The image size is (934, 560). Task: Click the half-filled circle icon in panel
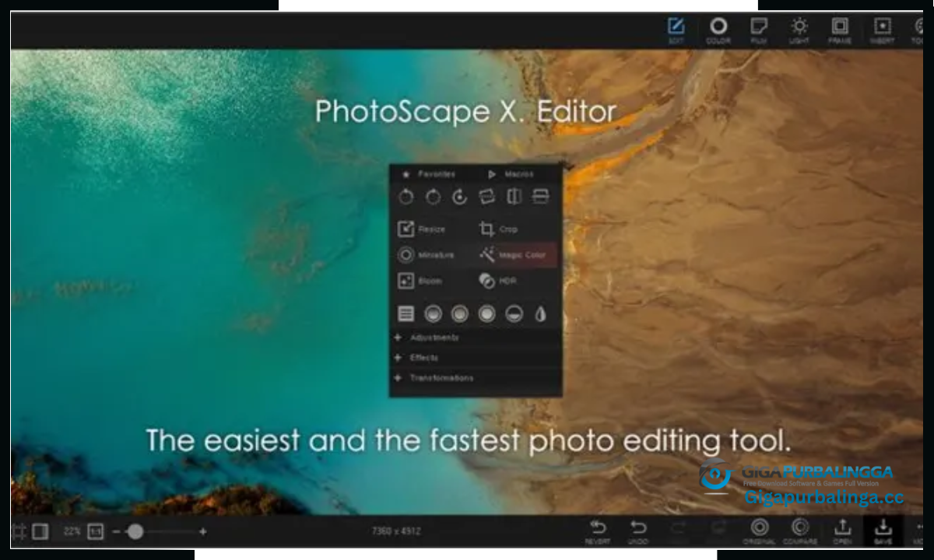pyautogui.click(x=514, y=313)
